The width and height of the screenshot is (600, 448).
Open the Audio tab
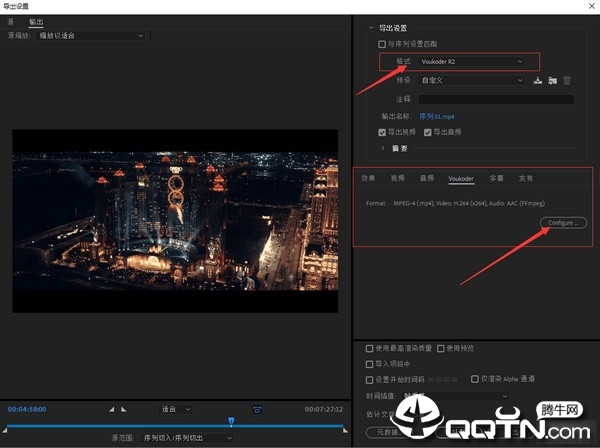(x=427, y=178)
